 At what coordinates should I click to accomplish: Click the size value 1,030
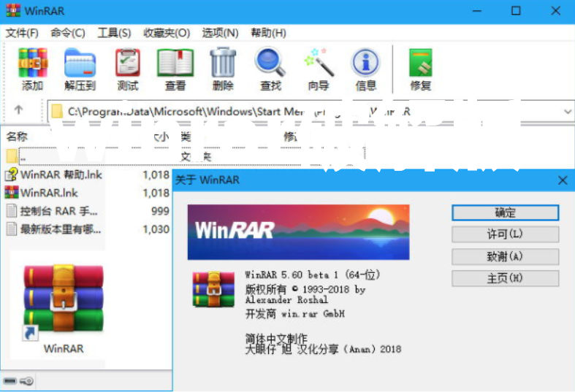156,229
